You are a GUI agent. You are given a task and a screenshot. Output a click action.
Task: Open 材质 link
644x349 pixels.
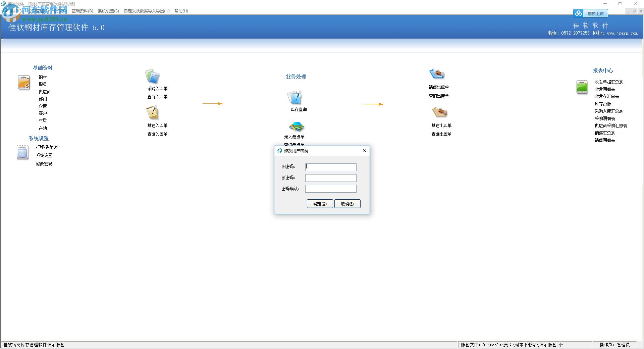[x=43, y=120]
